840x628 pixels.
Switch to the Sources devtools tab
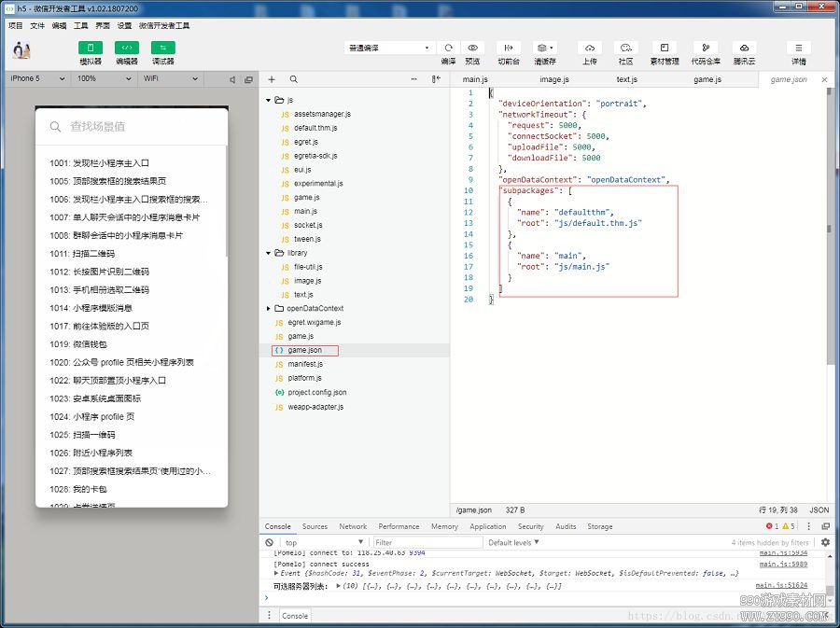[x=315, y=526]
